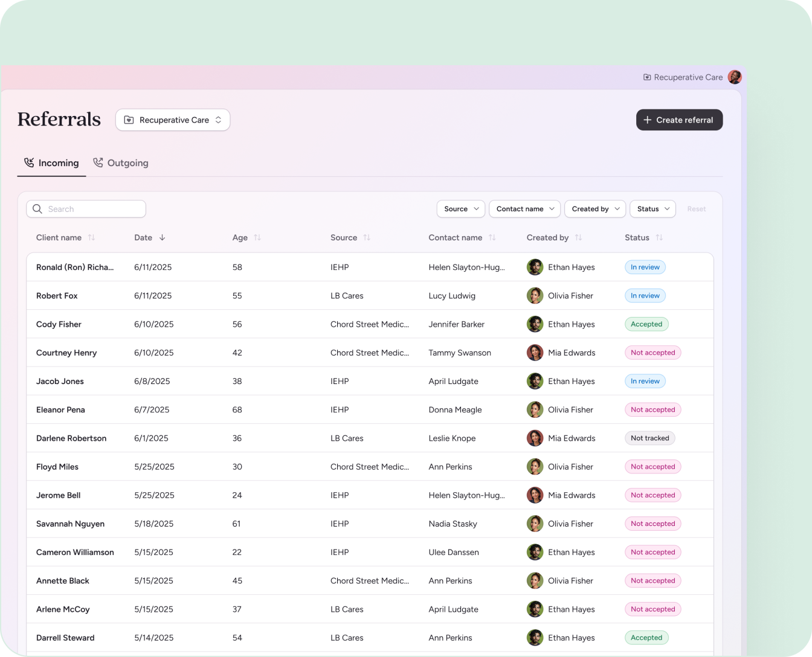Click the In review status pill for Robert Fox
Image resolution: width=812 pixels, height=657 pixels.
[x=645, y=295]
